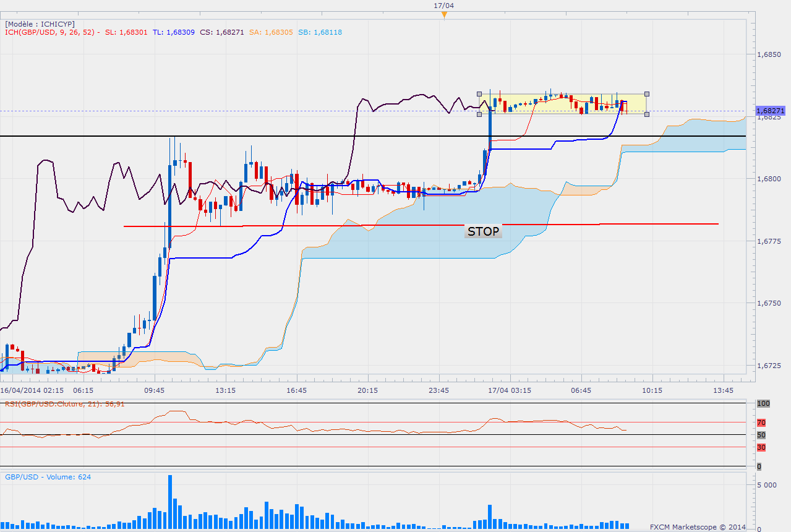Select the top-right handle of yellow rectangle
The width and height of the screenshot is (791, 532).
point(647,94)
